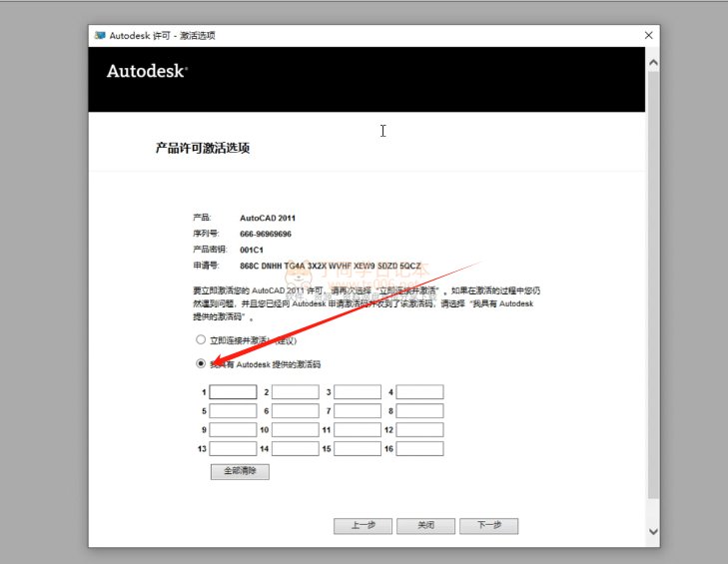Select the I have an activation code option
This screenshot has width=728, height=564.
(x=201, y=364)
